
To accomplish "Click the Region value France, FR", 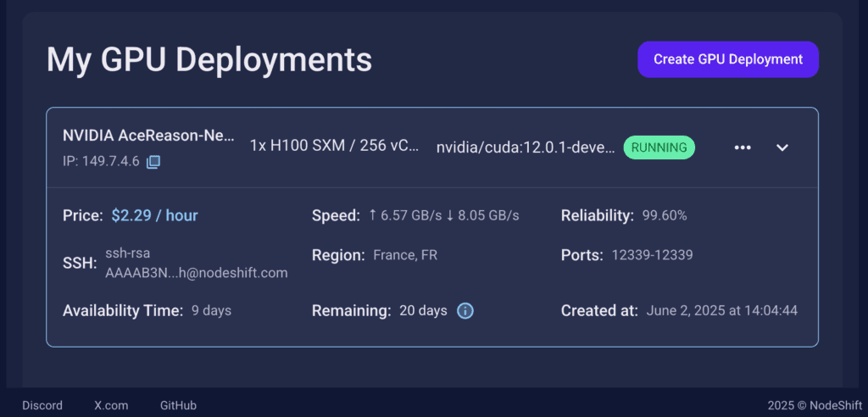I will [x=405, y=255].
